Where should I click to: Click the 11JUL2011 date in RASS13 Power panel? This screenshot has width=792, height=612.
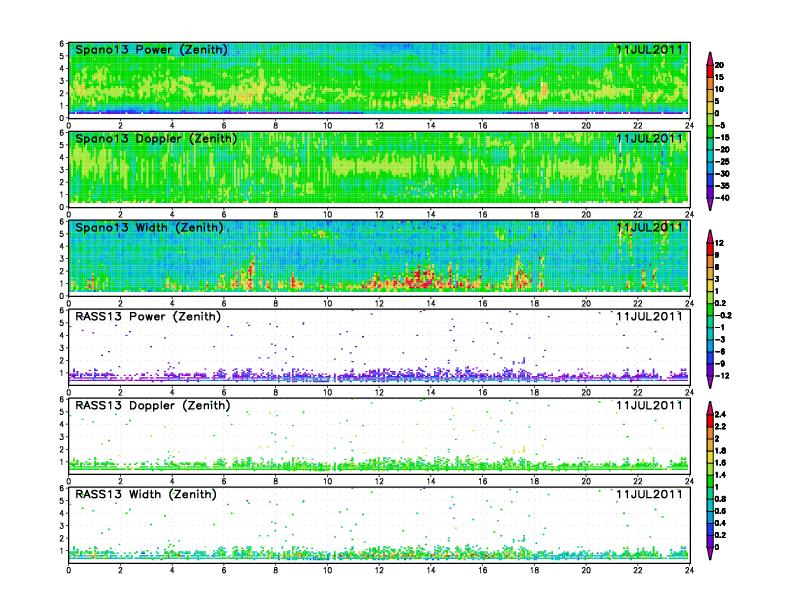(649, 316)
